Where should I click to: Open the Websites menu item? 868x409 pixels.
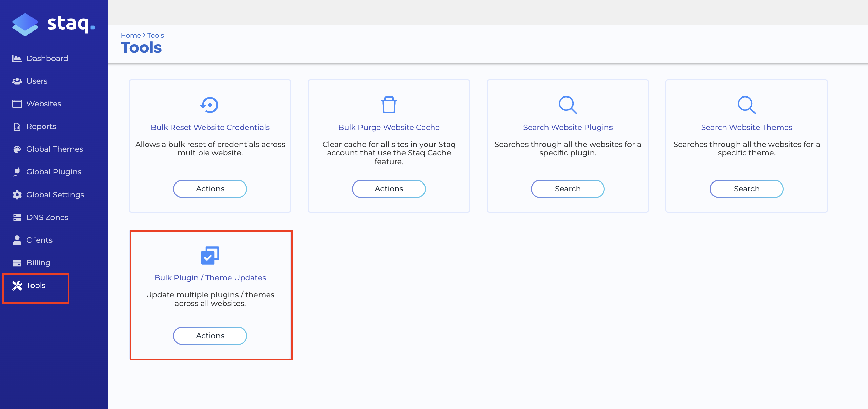(44, 104)
